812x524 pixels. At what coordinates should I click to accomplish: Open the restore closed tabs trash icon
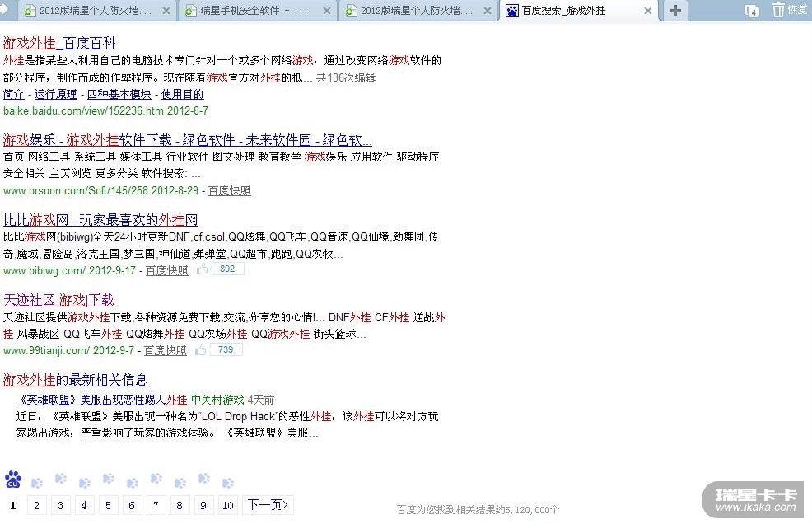tap(778, 10)
